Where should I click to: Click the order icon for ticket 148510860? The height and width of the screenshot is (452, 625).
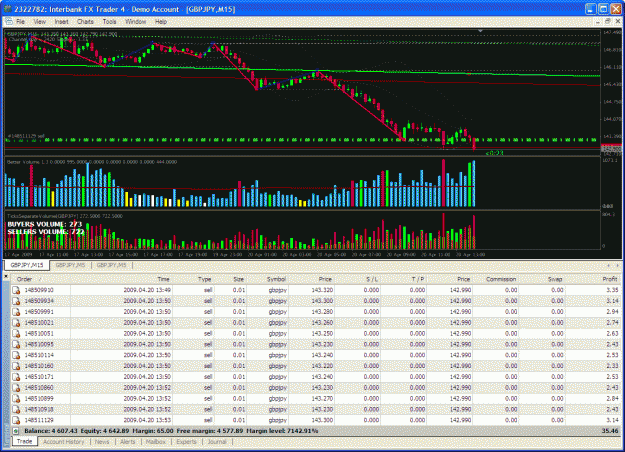click(16, 388)
